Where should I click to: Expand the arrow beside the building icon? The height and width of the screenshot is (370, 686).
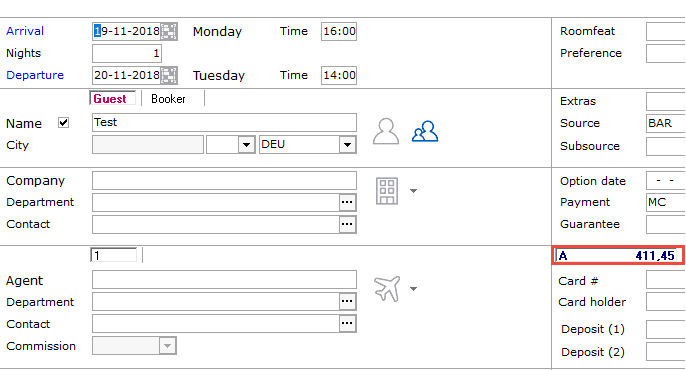[x=413, y=191]
